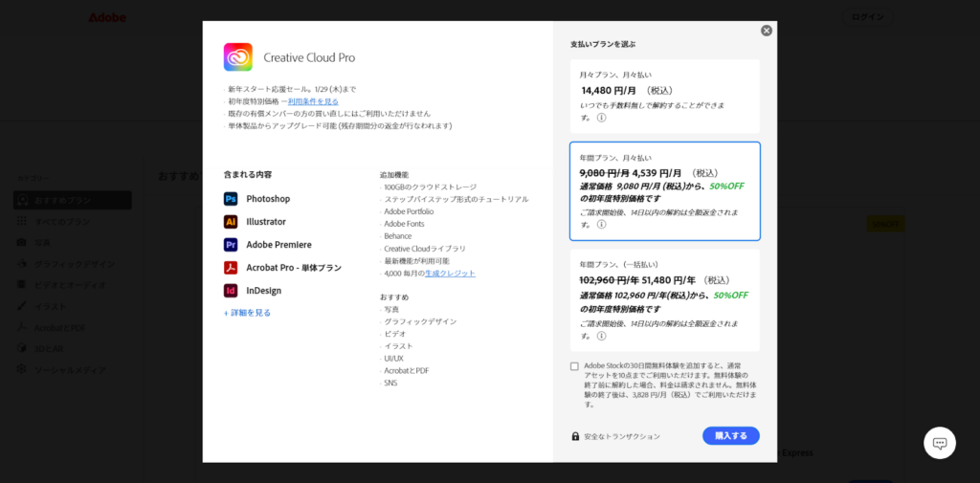
Task: Click the InDesign app icon
Action: (x=231, y=291)
